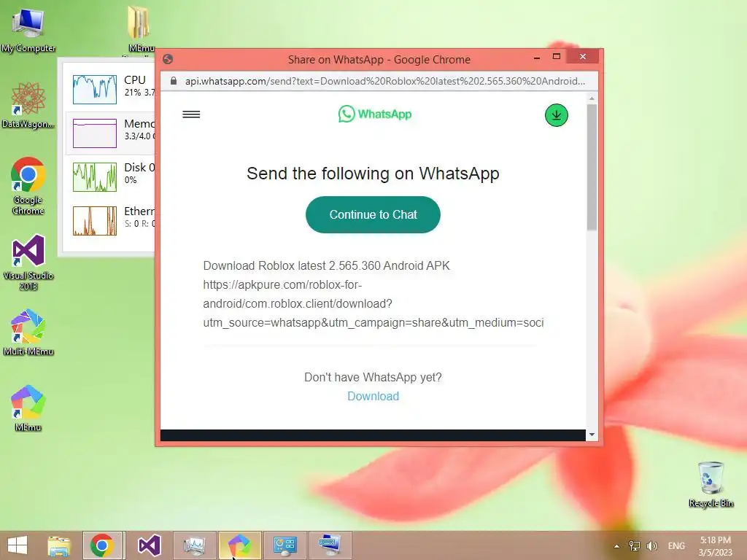Switch to the Multi-MEmu taskbar item

point(239,545)
